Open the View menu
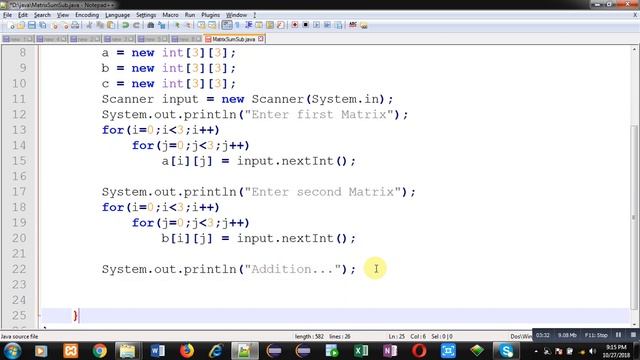Screen dimensions: 640x360 [x=62, y=15]
